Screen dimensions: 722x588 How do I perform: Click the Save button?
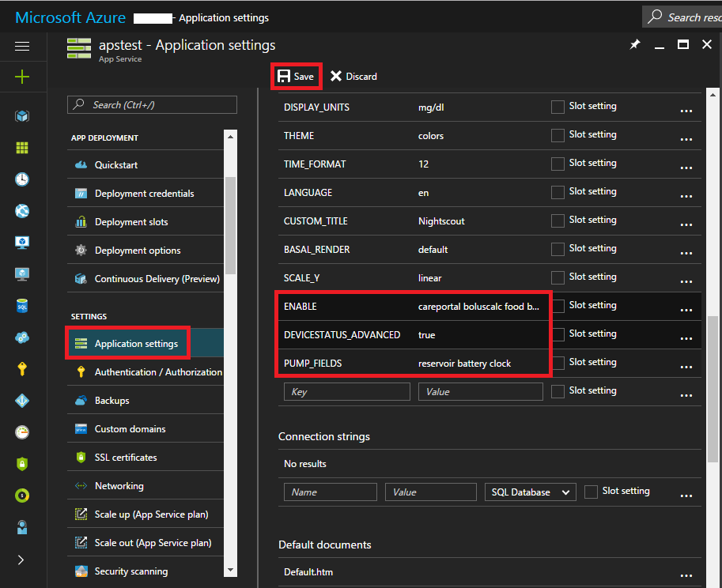(x=296, y=77)
